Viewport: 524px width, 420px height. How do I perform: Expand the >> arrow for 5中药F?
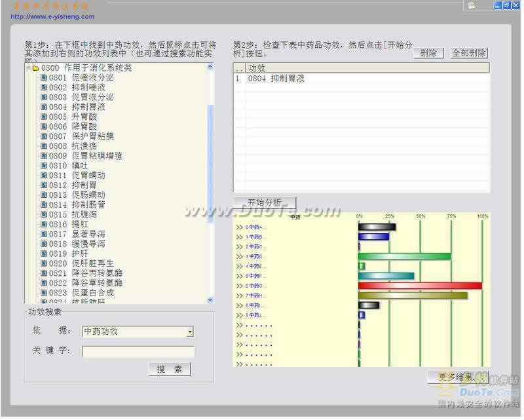click(239, 277)
